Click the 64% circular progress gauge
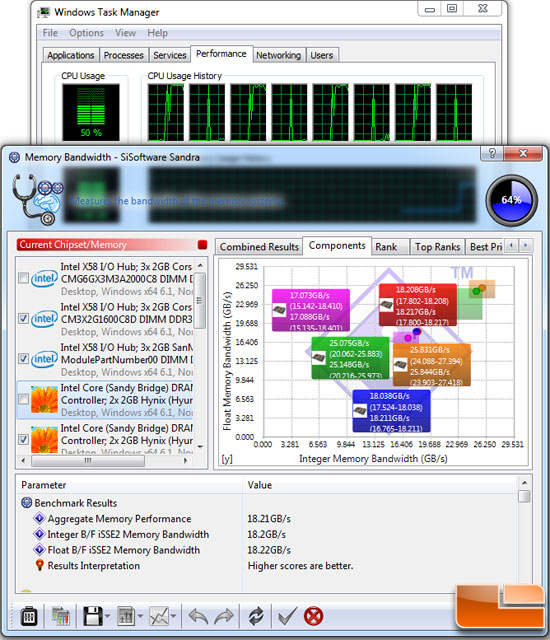The height and width of the screenshot is (640, 550). (511, 200)
